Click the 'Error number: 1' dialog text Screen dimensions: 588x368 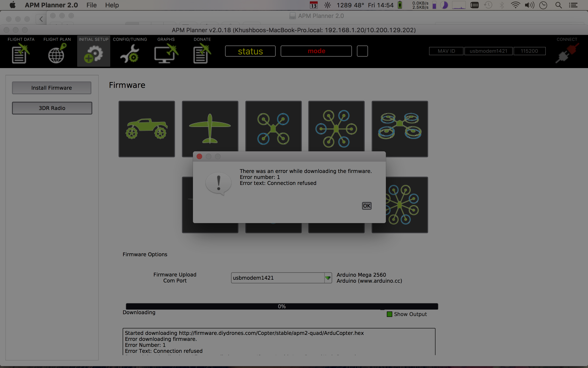coord(260,177)
